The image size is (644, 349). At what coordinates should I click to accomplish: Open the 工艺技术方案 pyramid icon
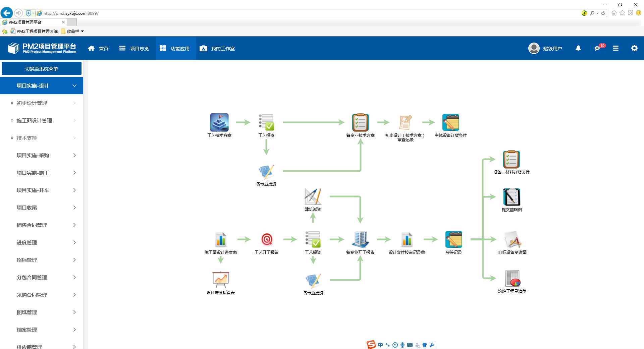pos(219,122)
